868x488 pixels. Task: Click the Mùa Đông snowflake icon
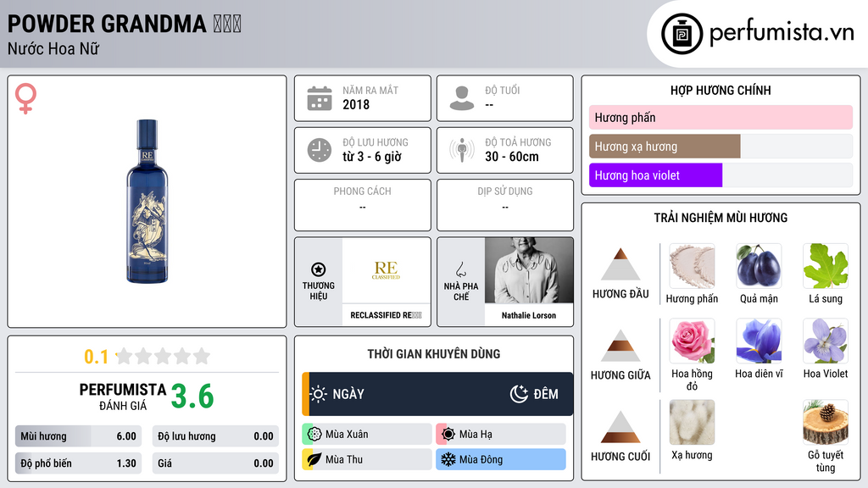448,459
